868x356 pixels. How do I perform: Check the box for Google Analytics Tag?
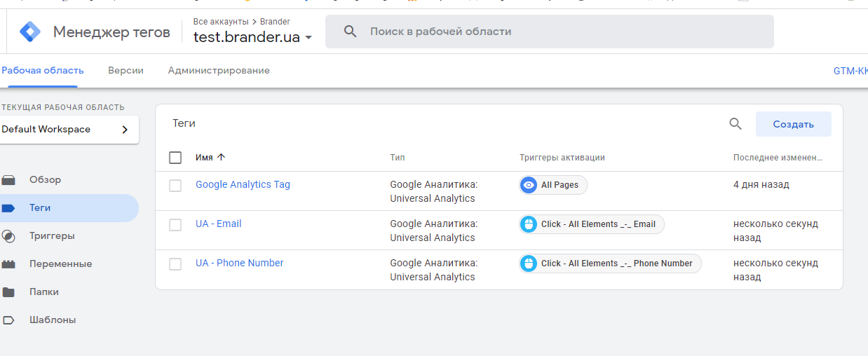click(175, 186)
